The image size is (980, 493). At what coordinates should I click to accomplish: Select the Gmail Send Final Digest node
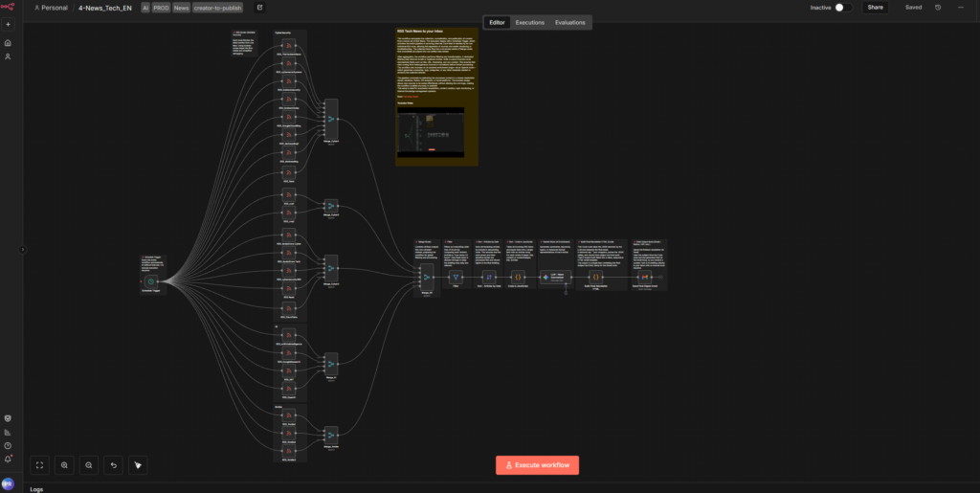645,277
